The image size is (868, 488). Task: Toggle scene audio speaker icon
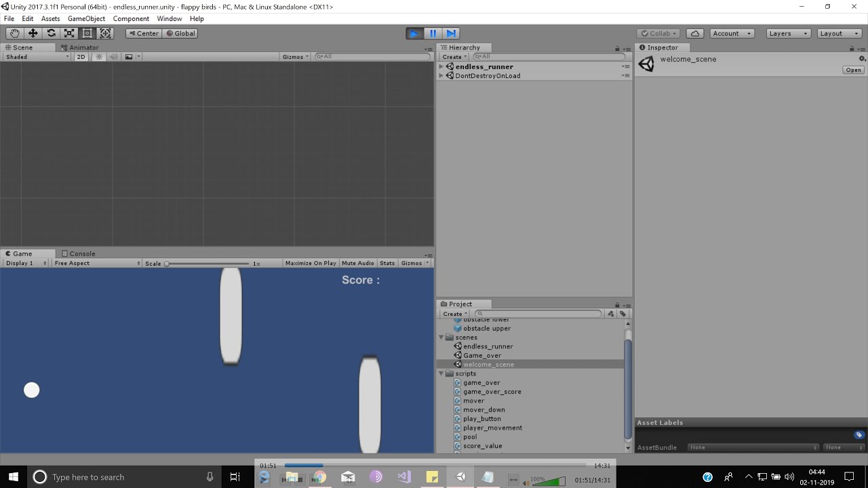coord(113,57)
